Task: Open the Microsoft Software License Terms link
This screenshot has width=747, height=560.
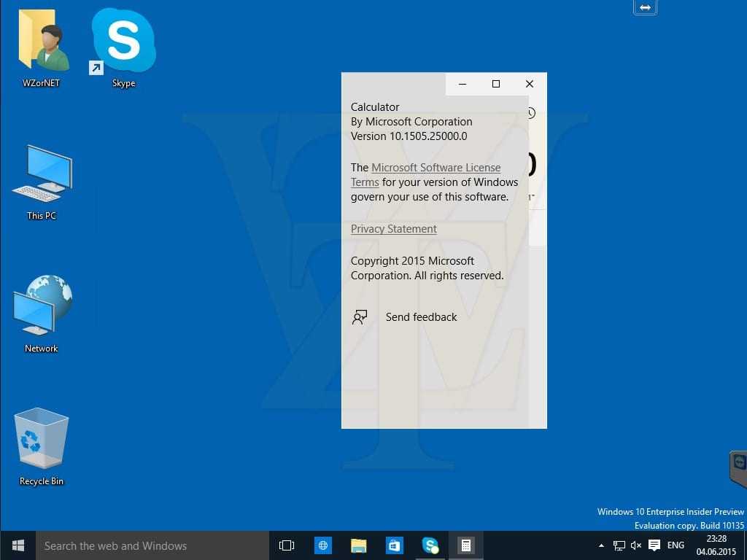Action: coord(436,168)
